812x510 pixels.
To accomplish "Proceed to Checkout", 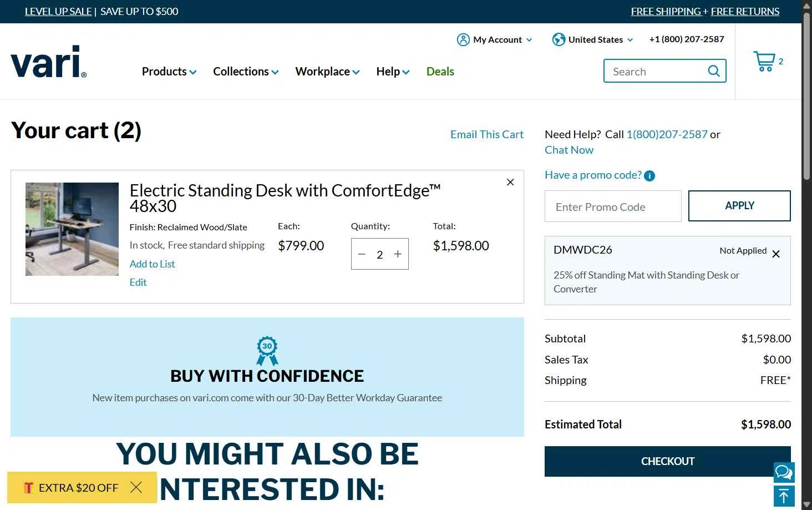I will click(x=668, y=461).
